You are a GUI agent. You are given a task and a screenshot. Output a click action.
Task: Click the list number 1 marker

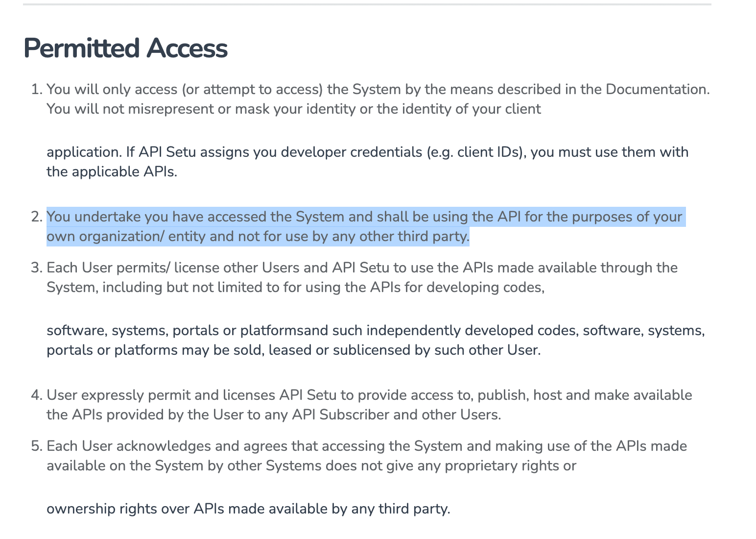36,89
